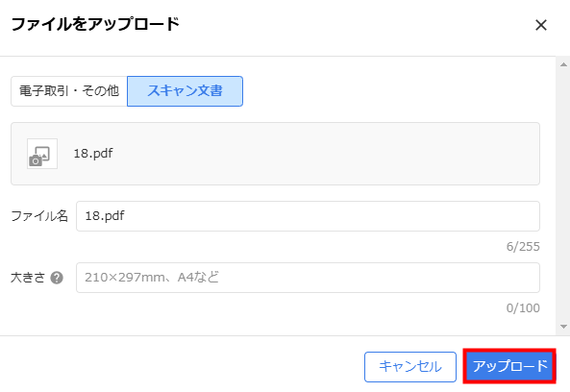Click the ファイル名 label text

click(x=39, y=216)
